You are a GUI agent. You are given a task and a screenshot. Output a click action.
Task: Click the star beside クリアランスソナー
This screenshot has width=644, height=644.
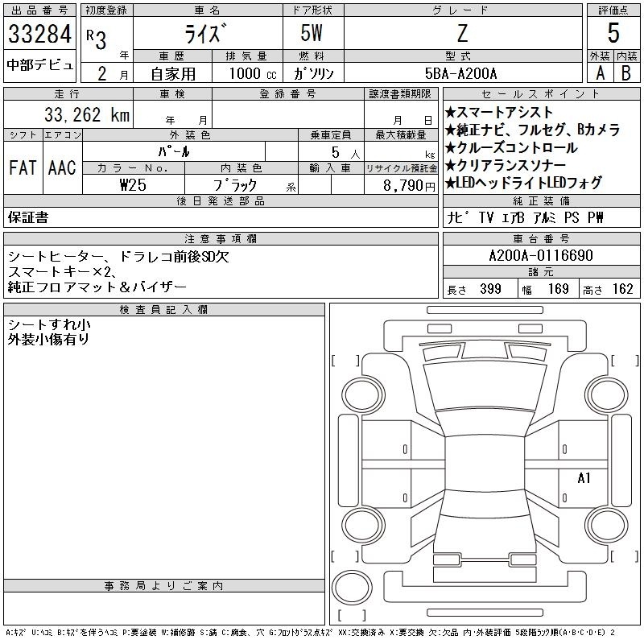(450, 166)
